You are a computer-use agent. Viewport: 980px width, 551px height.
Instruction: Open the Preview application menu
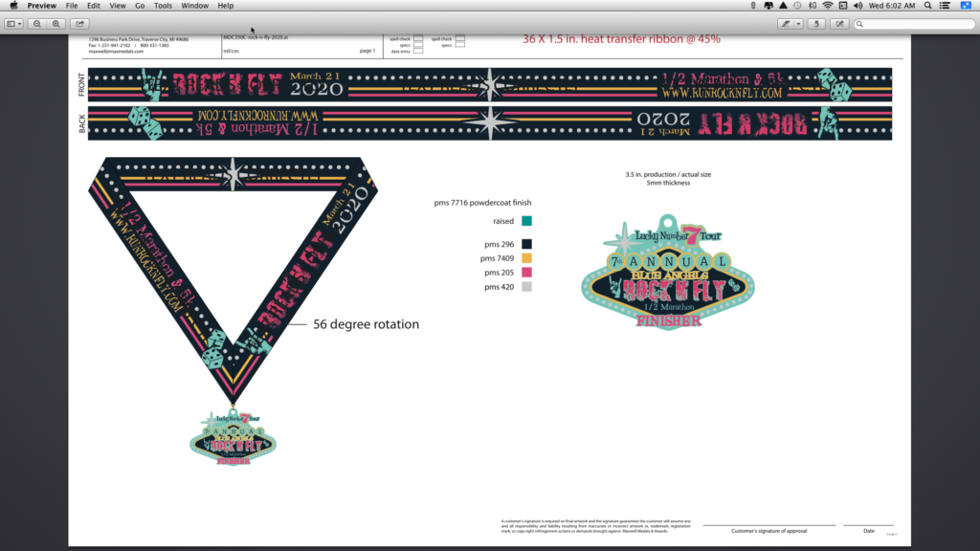pyautogui.click(x=42, y=6)
